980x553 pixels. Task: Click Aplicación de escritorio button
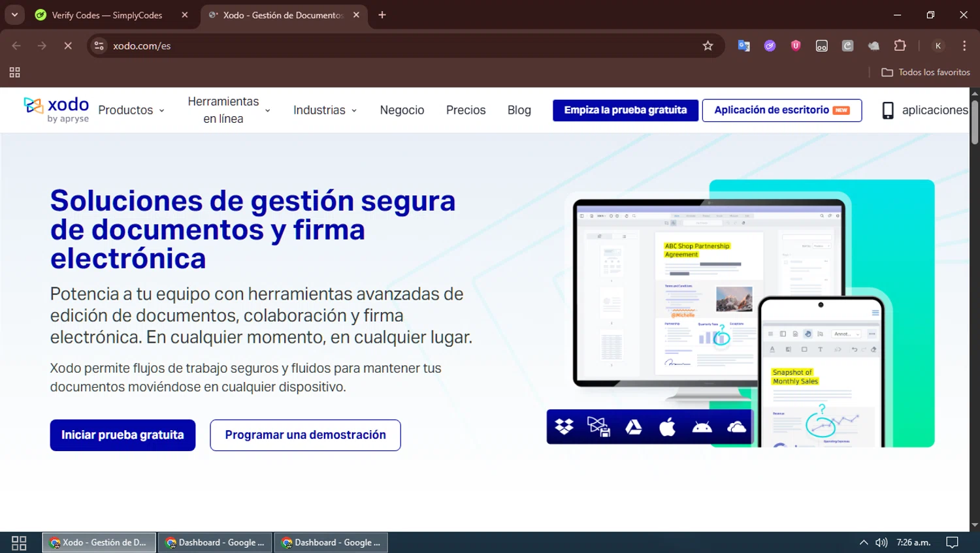tap(781, 110)
